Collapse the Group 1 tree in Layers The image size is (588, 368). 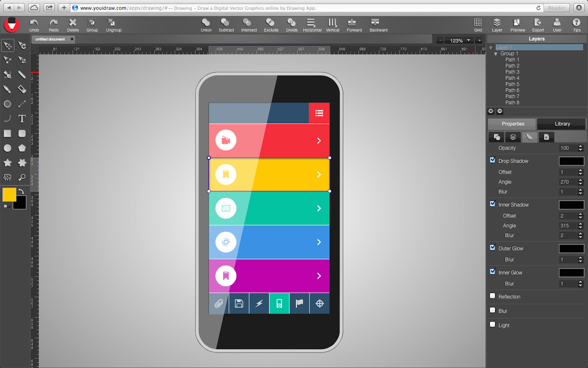pyautogui.click(x=495, y=53)
